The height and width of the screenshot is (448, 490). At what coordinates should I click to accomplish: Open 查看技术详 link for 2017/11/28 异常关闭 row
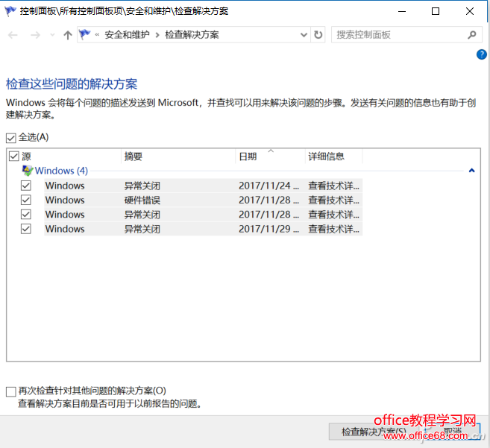point(333,215)
